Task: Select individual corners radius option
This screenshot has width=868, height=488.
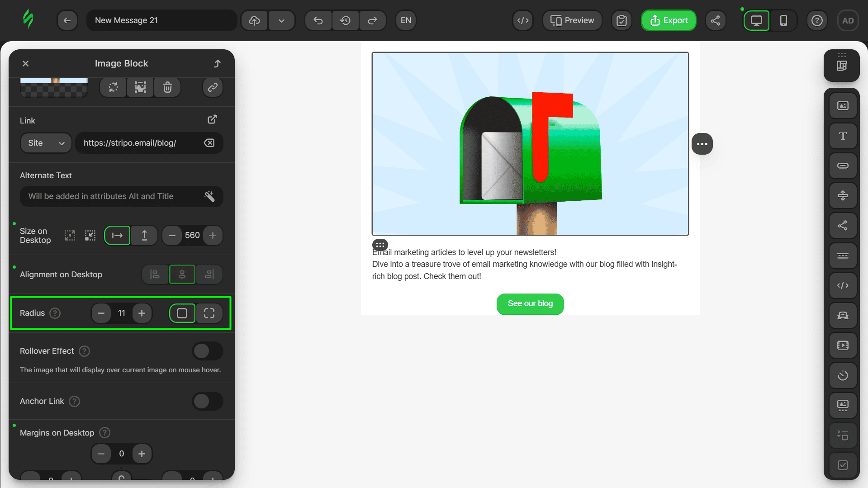Action: tap(209, 313)
